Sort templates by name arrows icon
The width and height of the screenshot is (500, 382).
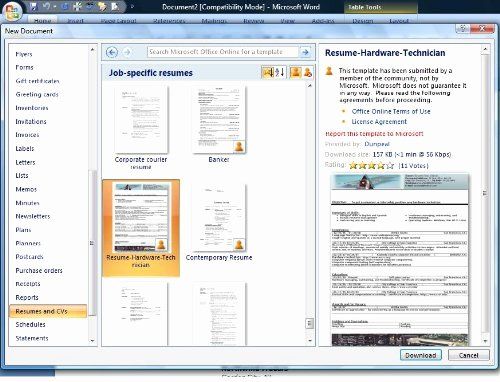[280, 72]
